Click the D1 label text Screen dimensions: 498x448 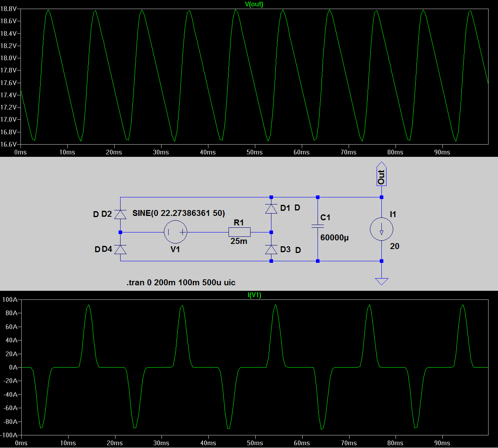(x=285, y=208)
